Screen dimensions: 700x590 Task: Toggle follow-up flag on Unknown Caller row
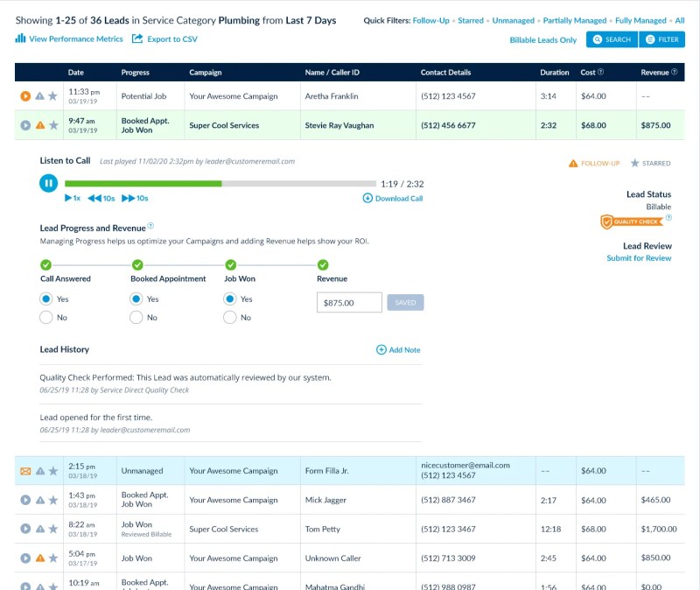click(x=40, y=558)
